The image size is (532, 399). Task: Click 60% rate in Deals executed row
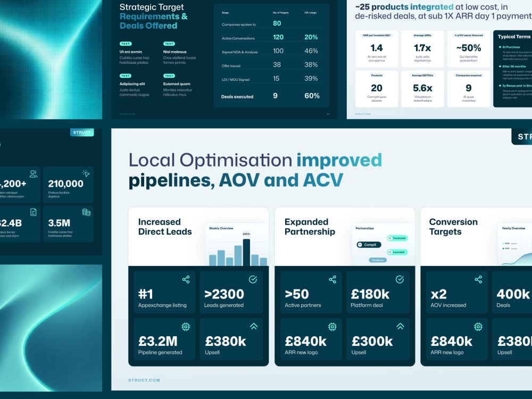coord(312,96)
